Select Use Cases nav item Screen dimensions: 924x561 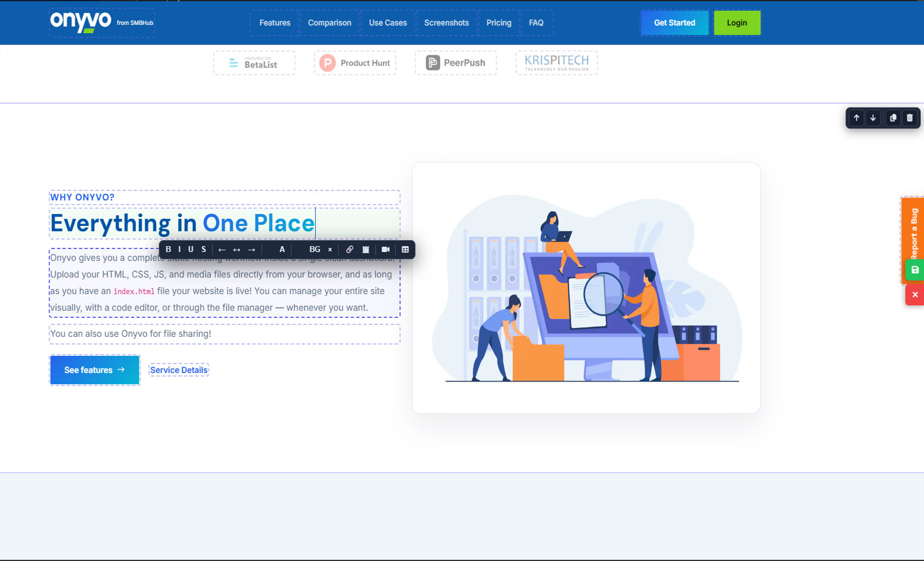coord(388,23)
